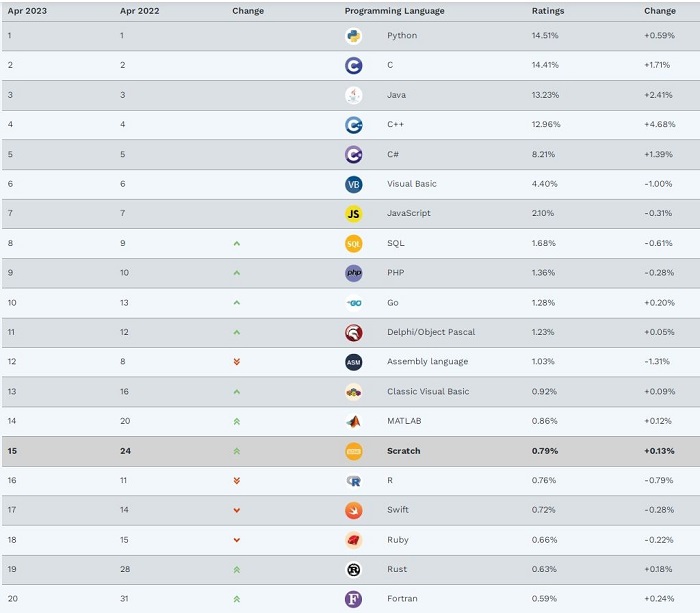Click the PHP logo icon
The height and width of the screenshot is (613, 700).
[x=354, y=273]
